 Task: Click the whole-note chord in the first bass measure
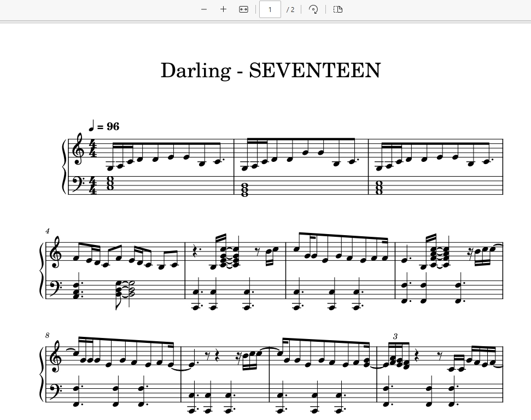tap(110, 184)
